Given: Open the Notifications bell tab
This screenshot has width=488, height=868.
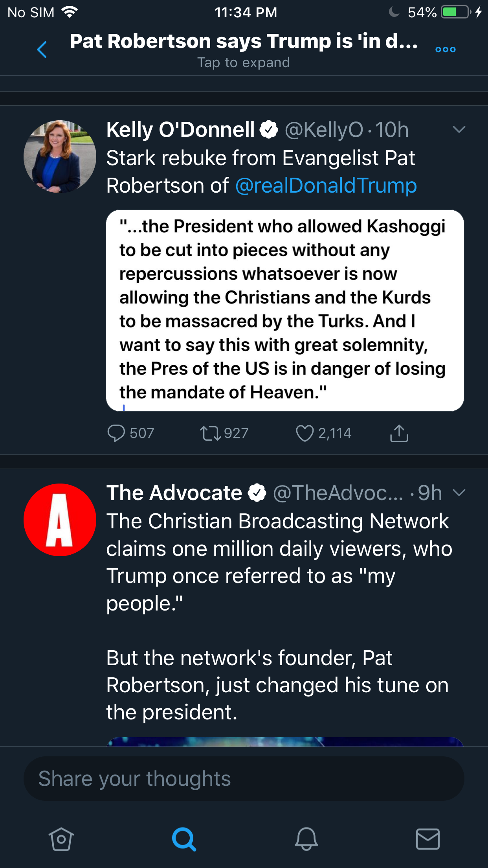Looking at the screenshot, I should pos(306,839).
